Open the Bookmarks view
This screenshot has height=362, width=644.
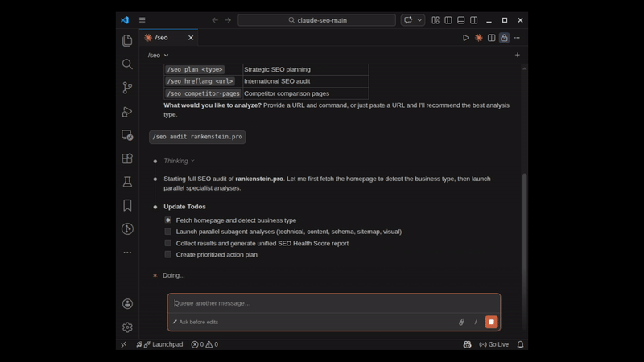[127, 205]
